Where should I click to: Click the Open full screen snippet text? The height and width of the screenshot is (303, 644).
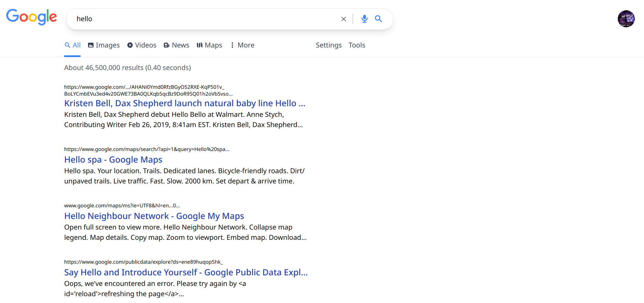pos(185,232)
